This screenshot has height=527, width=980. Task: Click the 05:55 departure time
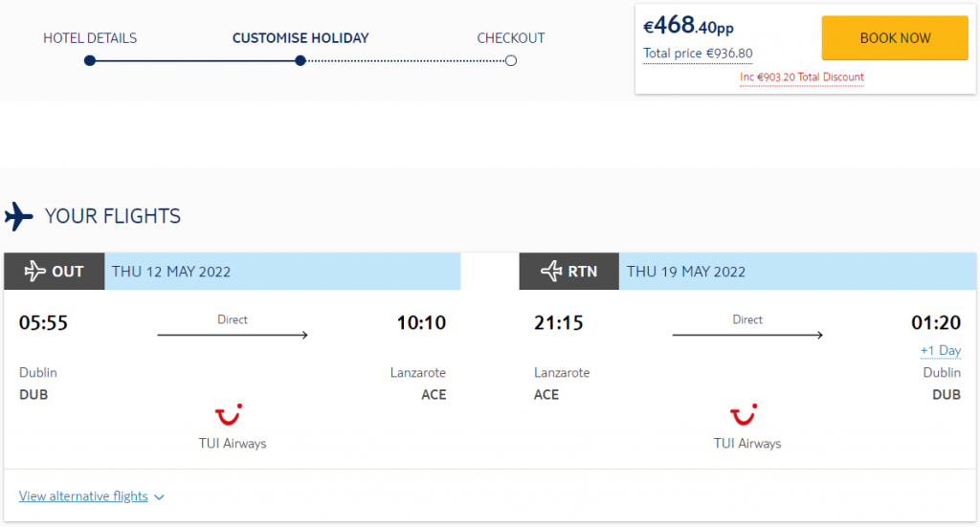tap(43, 323)
